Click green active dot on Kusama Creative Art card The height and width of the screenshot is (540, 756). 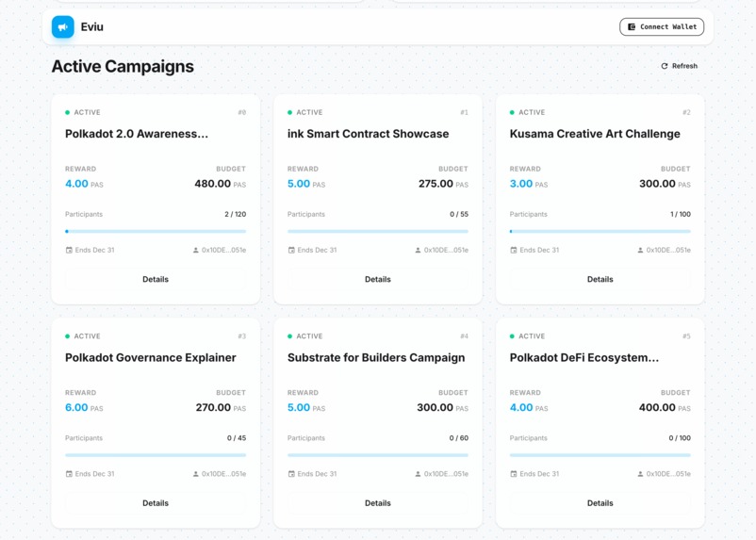coord(512,112)
